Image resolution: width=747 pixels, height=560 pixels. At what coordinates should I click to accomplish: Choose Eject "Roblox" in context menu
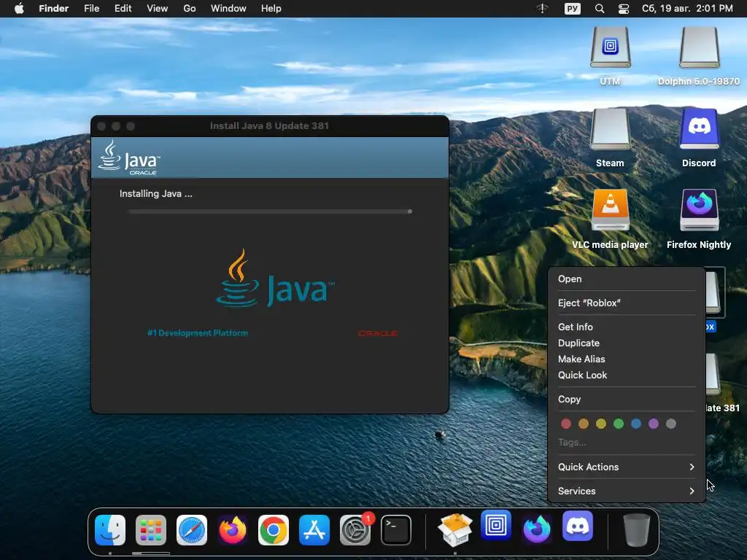pos(626,303)
